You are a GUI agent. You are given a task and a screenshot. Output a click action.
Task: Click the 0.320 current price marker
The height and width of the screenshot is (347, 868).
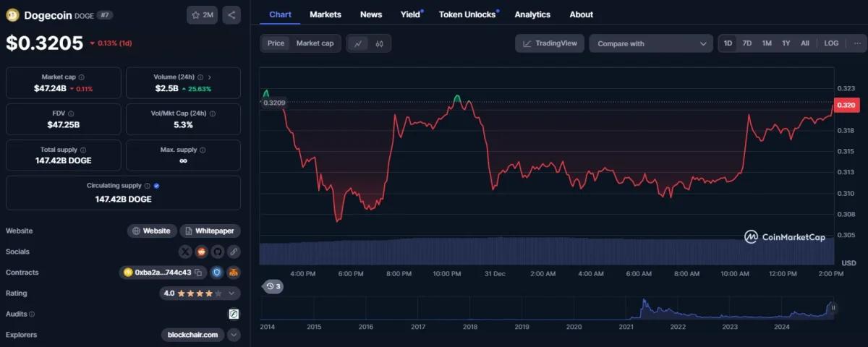[846, 106]
